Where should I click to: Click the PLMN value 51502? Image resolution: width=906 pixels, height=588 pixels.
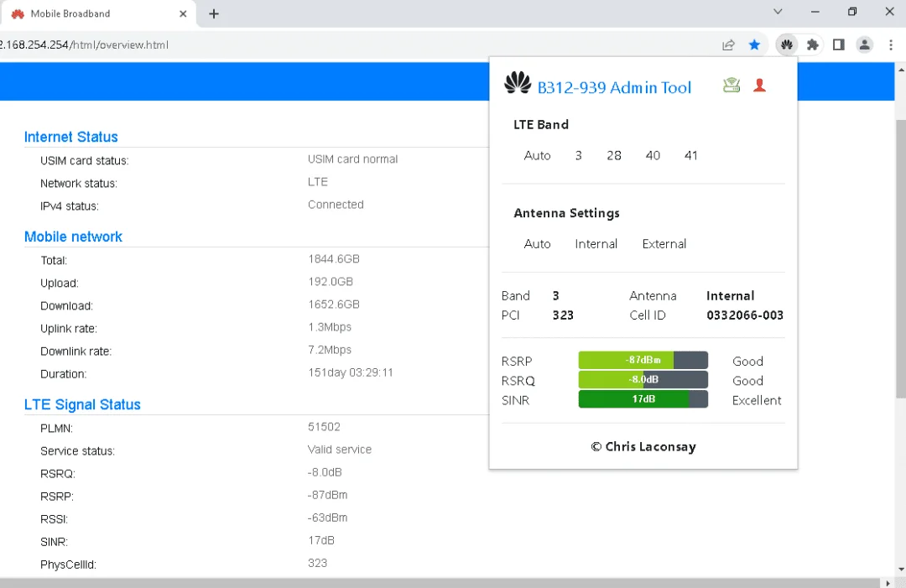(x=324, y=427)
